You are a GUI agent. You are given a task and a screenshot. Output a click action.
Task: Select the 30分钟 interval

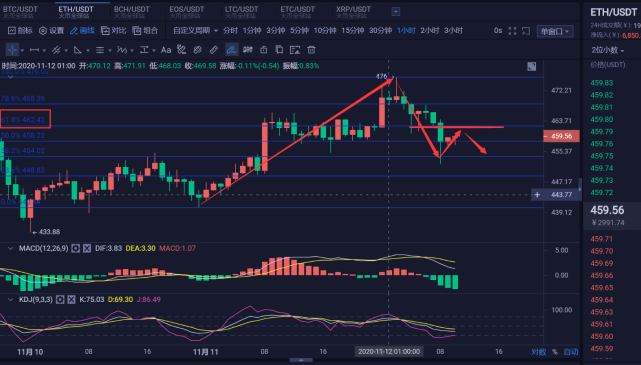tap(381, 31)
